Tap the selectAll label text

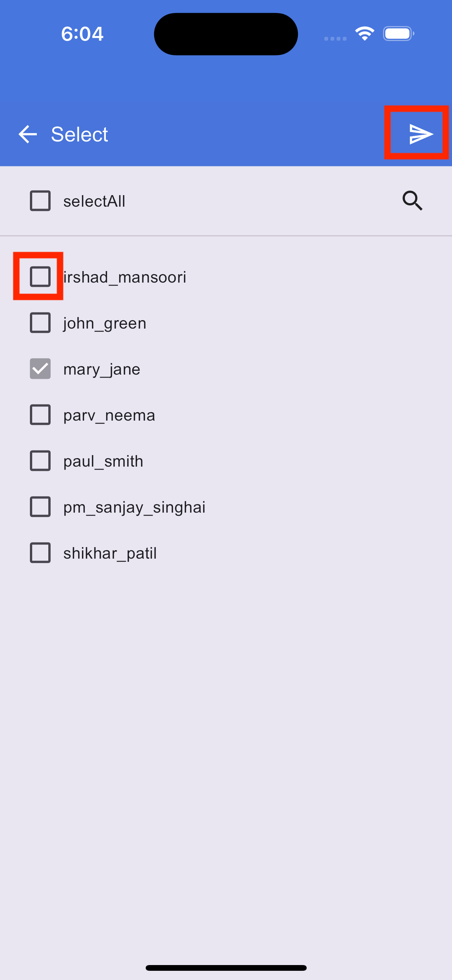point(94,201)
